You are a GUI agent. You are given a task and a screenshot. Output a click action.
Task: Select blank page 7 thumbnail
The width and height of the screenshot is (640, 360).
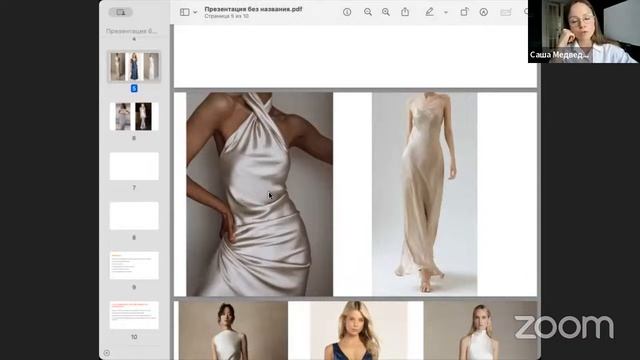pyautogui.click(x=134, y=166)
